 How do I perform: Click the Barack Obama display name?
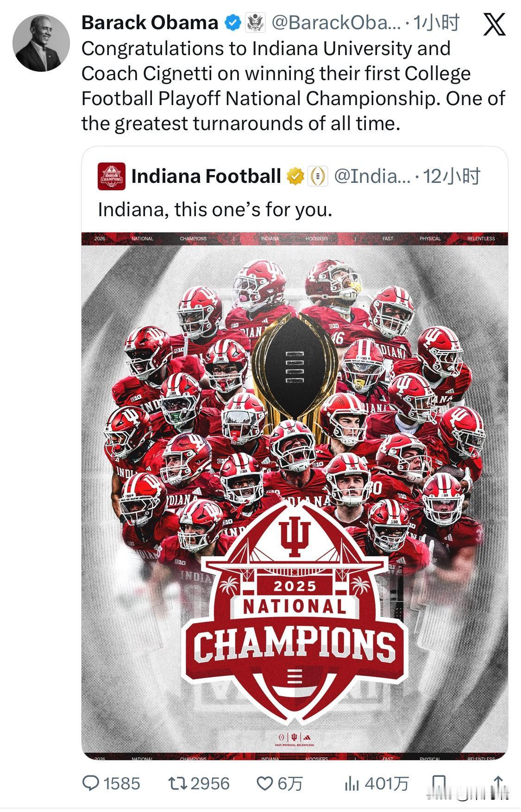(x=150, y=23)
